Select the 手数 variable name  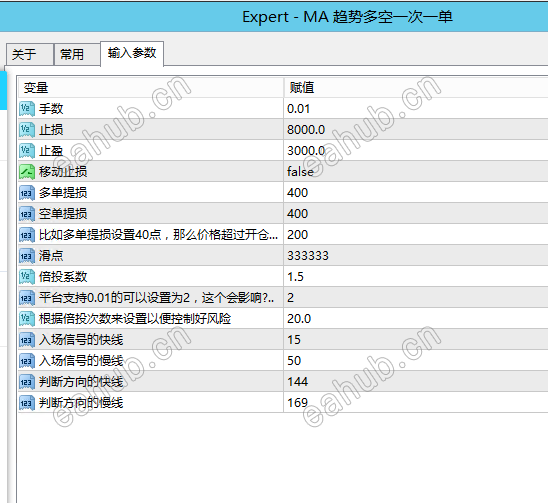pyautogui.click(x=51, y=109)
